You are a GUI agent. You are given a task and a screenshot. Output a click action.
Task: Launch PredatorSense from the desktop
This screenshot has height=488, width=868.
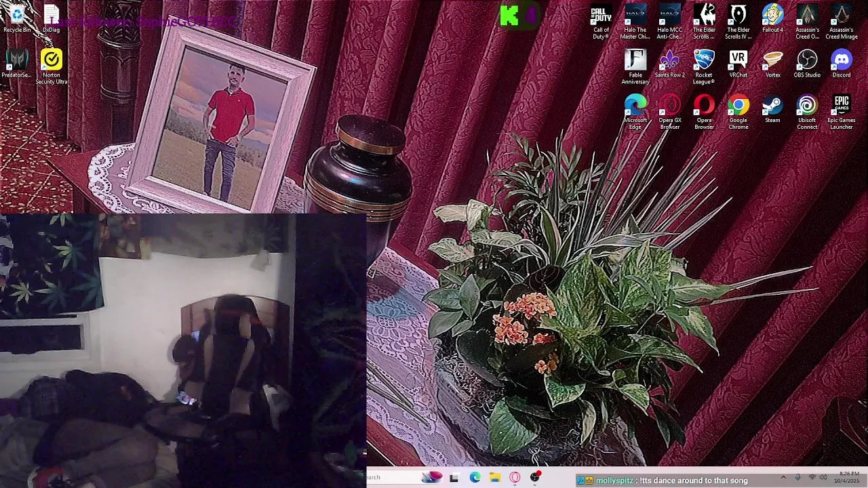point(17,64)
